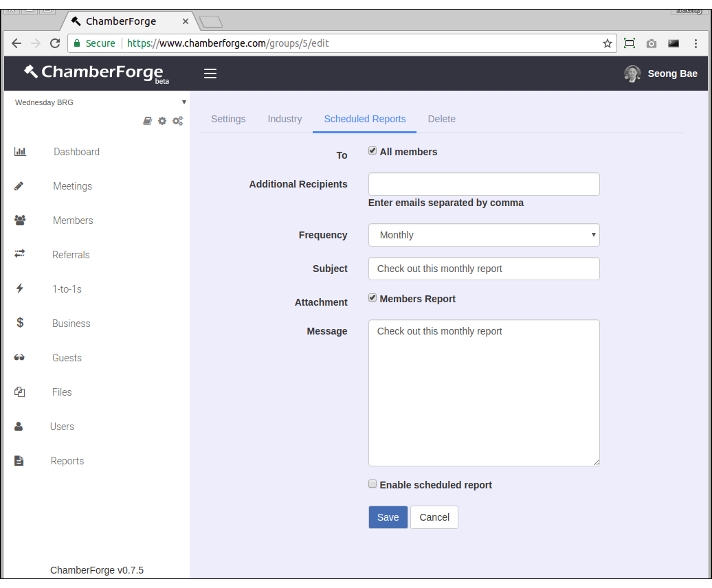Enable scheduled report checkbox

click(372, 484)
